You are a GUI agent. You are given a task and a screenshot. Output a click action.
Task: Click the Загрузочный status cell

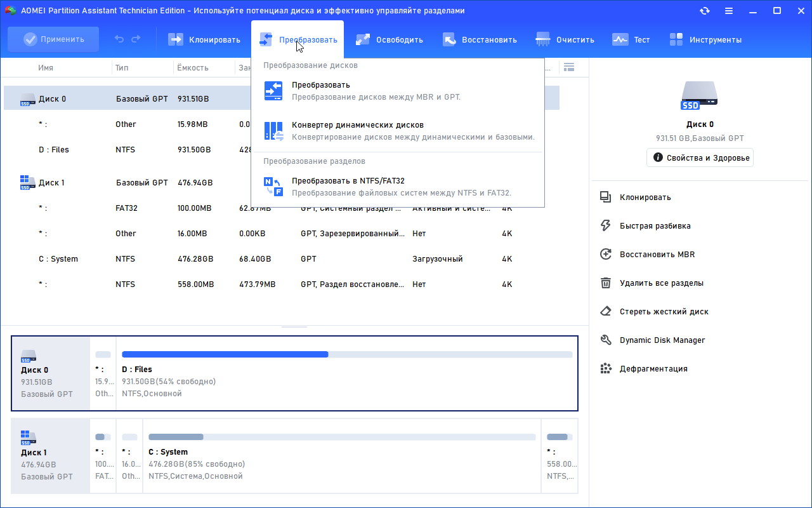pyautogui.click(x=438, y=258)
